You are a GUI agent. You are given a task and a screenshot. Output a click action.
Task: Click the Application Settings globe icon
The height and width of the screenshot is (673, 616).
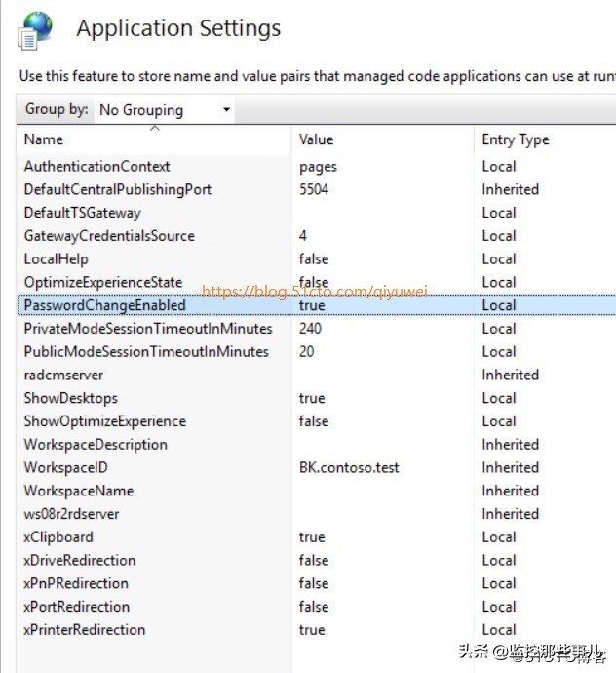click(x=36, y=31)
